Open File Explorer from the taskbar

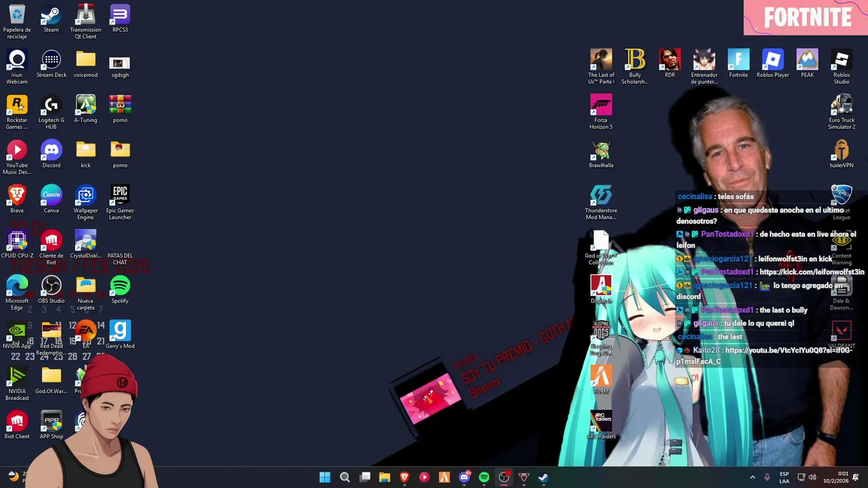pyautogui.click(x=384, y=477)
